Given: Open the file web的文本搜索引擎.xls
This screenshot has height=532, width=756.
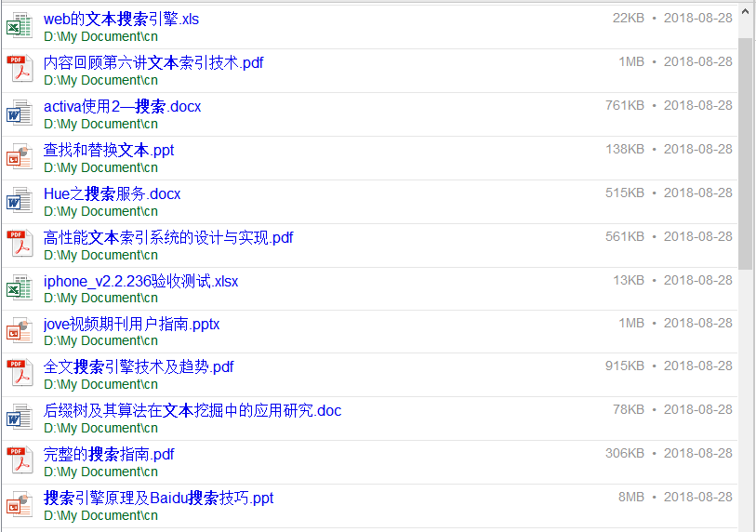Looking at the screenshot, I should [121, 19].
